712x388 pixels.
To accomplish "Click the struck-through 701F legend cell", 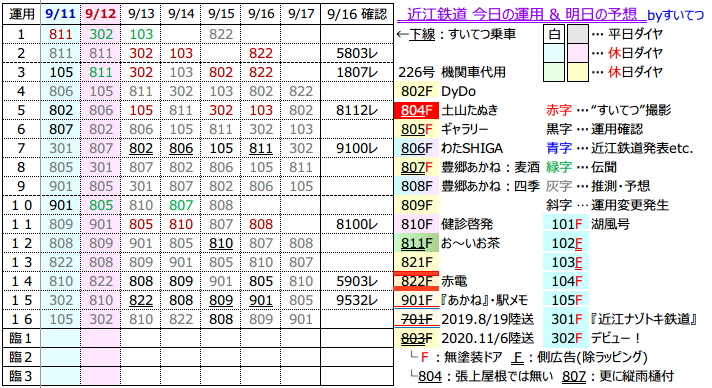I will coord(416,319).
